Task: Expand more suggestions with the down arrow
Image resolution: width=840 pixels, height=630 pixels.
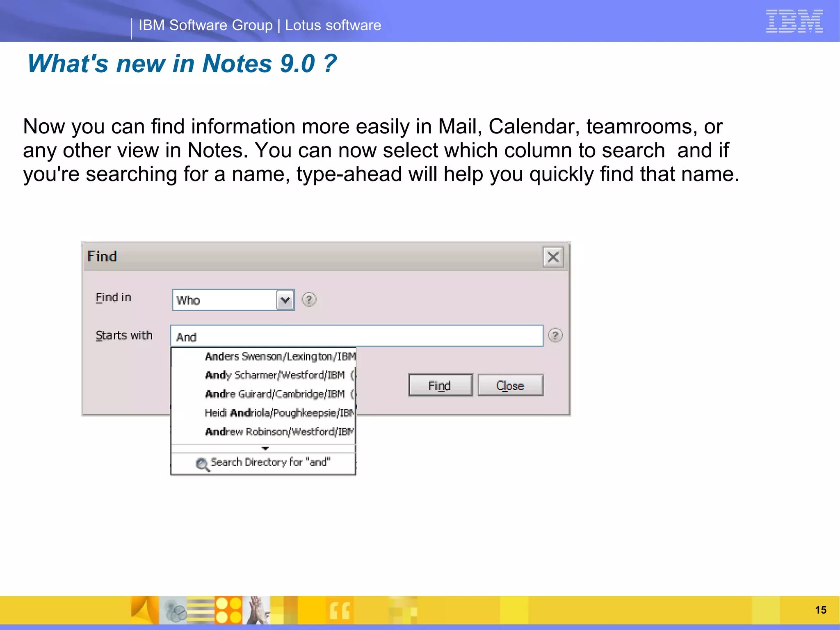Action: click(x=265, y=449)
